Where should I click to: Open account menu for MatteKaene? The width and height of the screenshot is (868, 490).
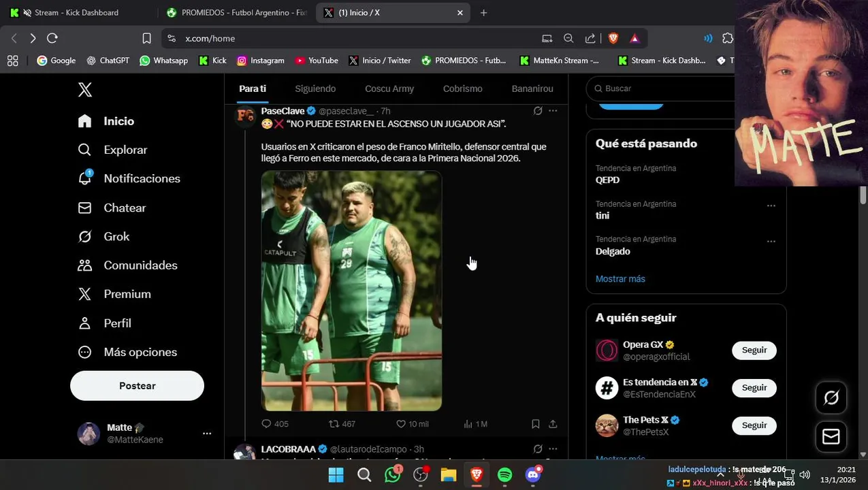coord(207,434)
